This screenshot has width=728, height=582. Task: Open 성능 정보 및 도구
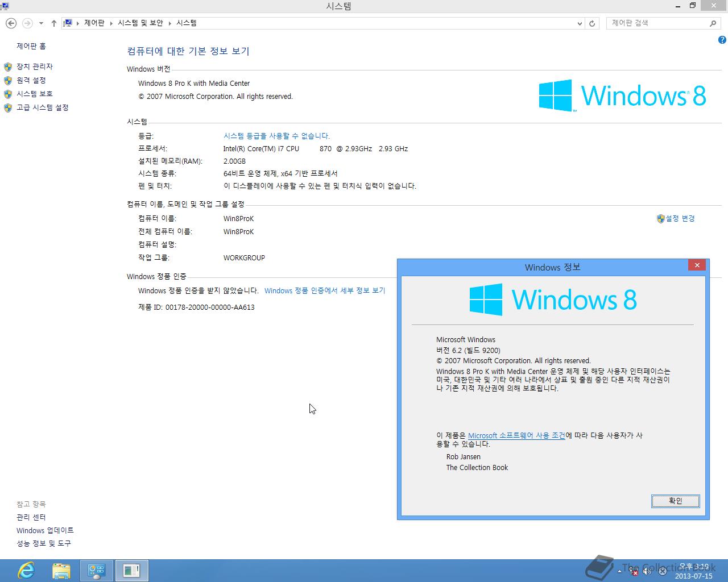click(44, 543)
